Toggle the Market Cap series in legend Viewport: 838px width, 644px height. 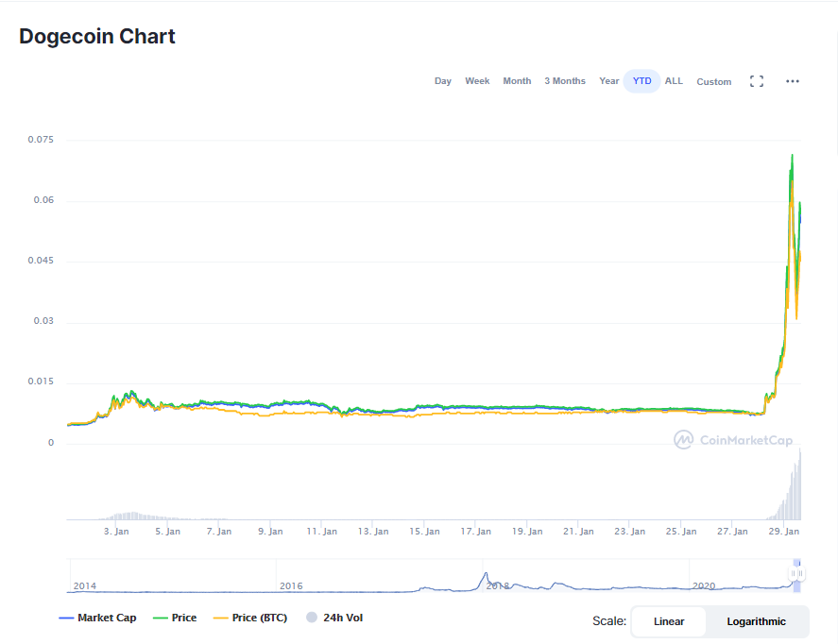pos(98,618)
